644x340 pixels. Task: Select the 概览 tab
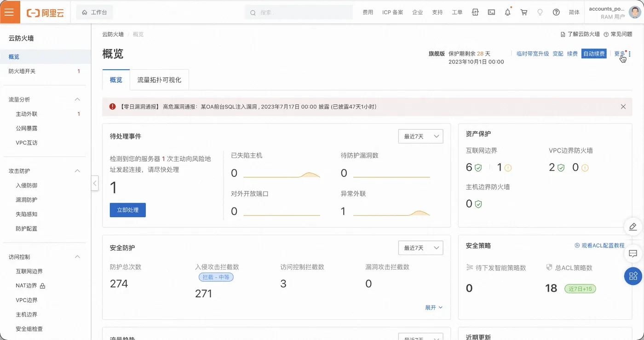[116, 80]
